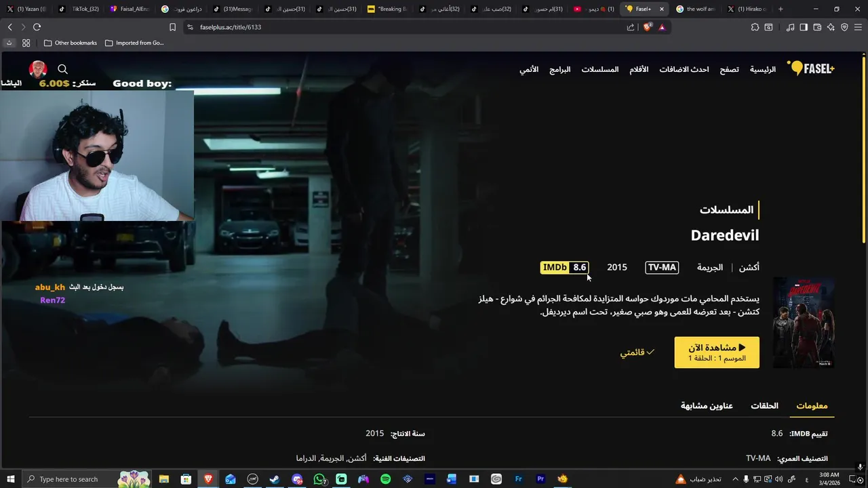Click the TV-MA rating badge
The height and width of the screenshot is (488, 868).
point(662,267)
